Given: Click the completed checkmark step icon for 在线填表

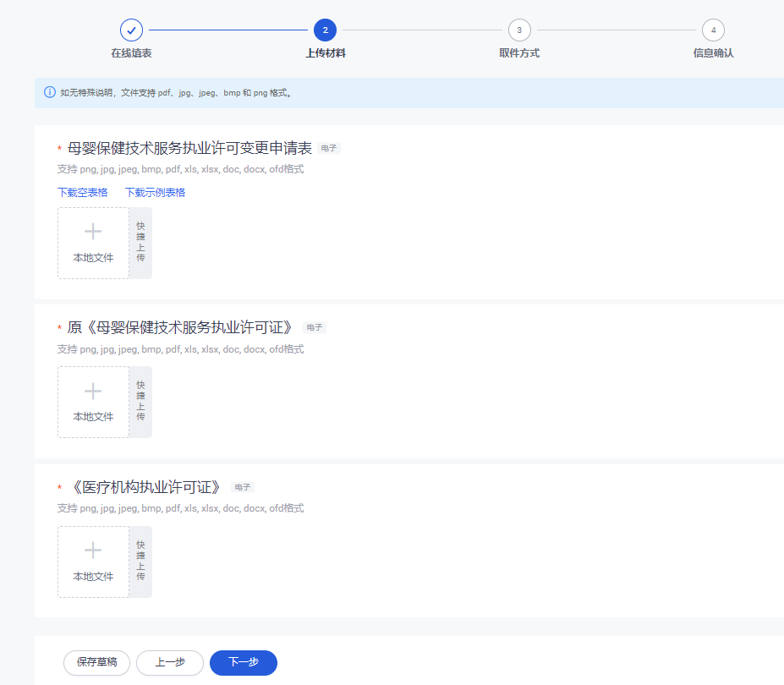Looking at the screenshot, I should tap(131, 30).
